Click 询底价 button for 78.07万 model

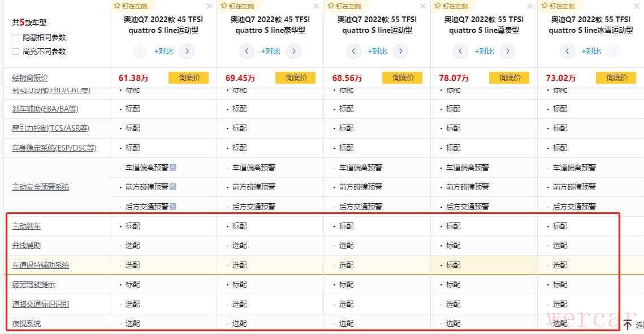(509, 78)
